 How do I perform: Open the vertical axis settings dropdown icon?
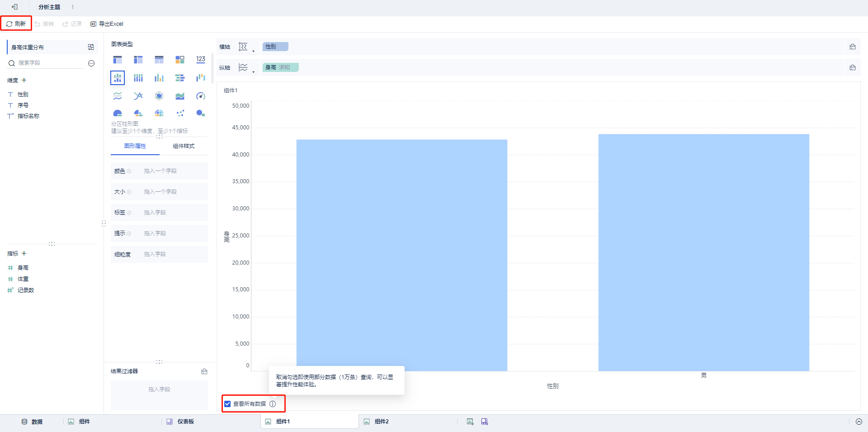pyautogui.click(x=246, y=68)
